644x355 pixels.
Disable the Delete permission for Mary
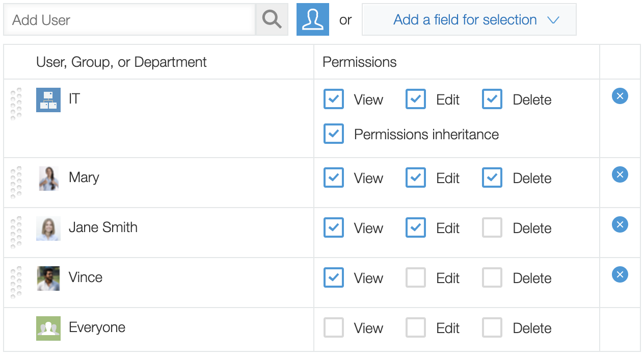point(492,177)
